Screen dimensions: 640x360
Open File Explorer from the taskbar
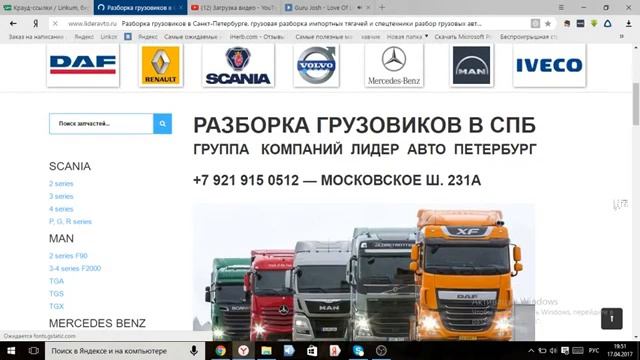pos(266,351)
